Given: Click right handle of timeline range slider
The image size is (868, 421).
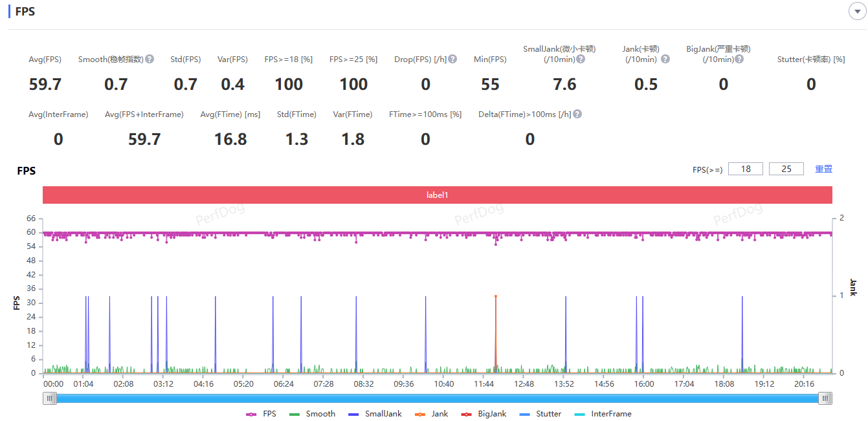Looking at the screenshot, I should pyautogui.click(x=825, y=398).
